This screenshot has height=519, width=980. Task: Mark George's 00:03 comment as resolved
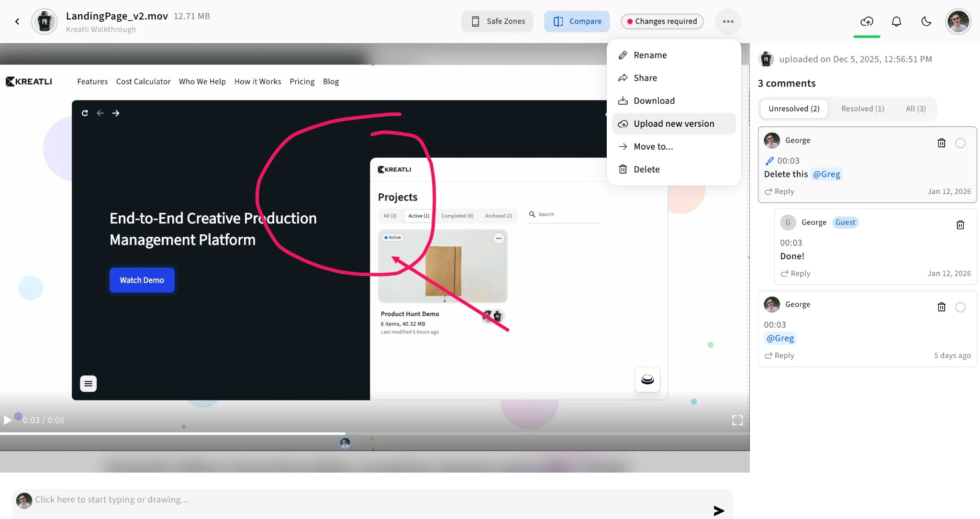click(x=960, y=143)
